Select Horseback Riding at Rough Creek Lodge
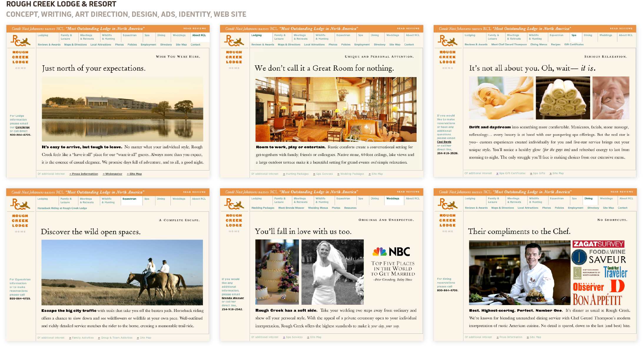This screenshot has height=348, width=644. point(62,208)
